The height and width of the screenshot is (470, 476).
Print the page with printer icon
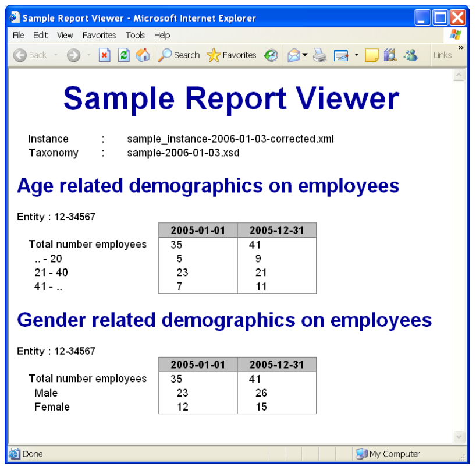(319, 55)
